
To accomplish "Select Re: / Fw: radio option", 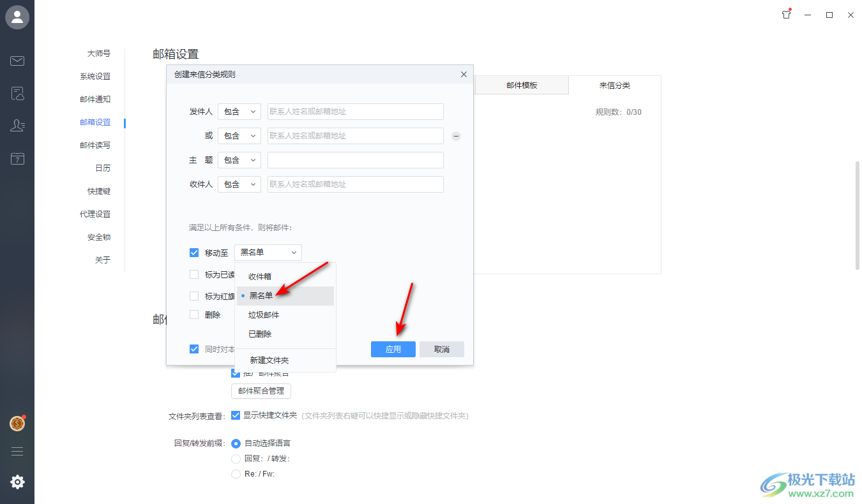I will [236, 474].
